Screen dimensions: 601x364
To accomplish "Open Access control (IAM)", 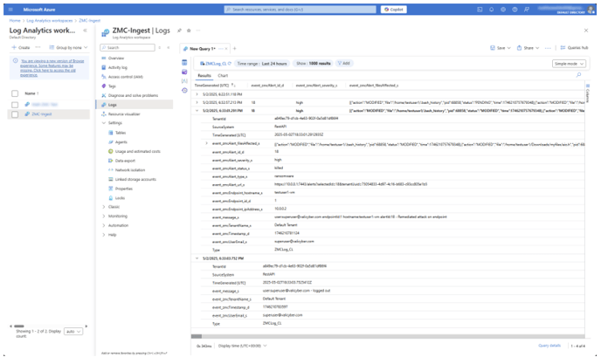I will (x=125, y=77).
